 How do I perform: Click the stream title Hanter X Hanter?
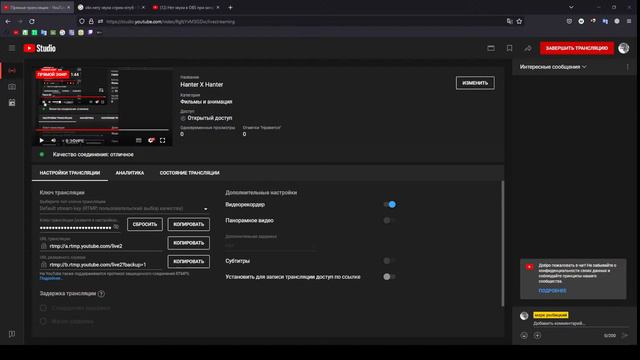[202, 84]
